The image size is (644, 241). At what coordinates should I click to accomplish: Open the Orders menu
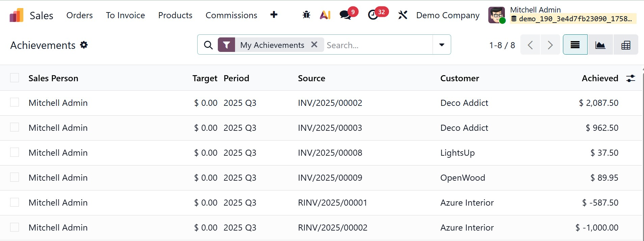(79, 15)
